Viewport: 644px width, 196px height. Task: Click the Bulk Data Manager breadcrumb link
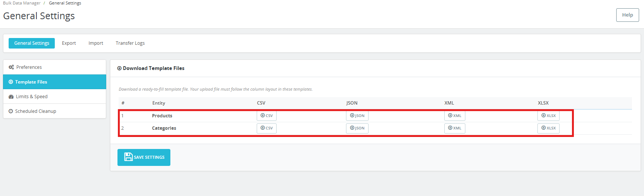[22, 3]
